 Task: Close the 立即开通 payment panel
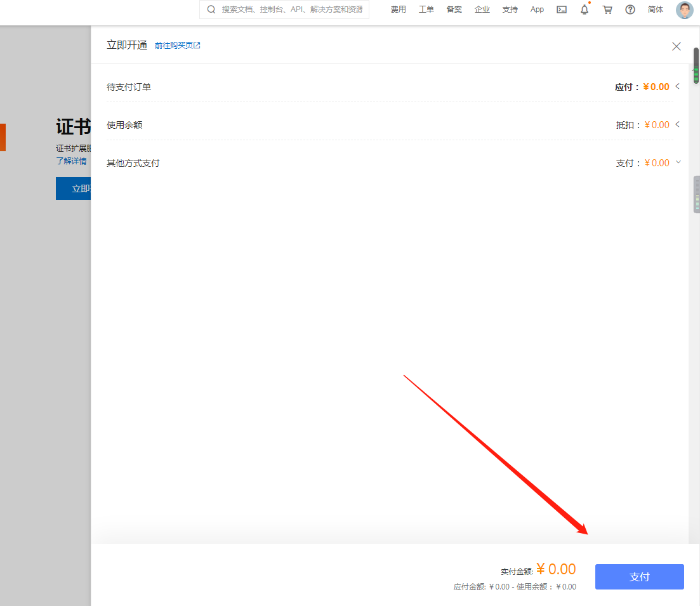click(x=677, y=46)
